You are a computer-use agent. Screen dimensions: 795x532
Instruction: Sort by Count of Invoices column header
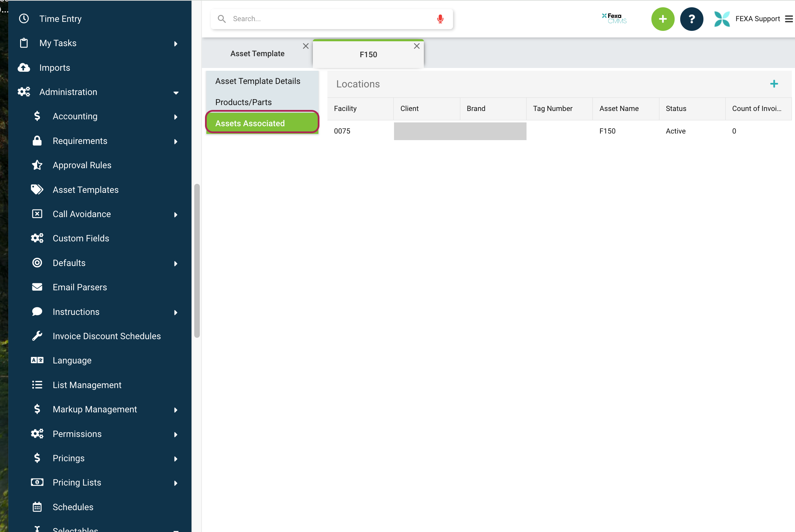(x=759, y=109)
